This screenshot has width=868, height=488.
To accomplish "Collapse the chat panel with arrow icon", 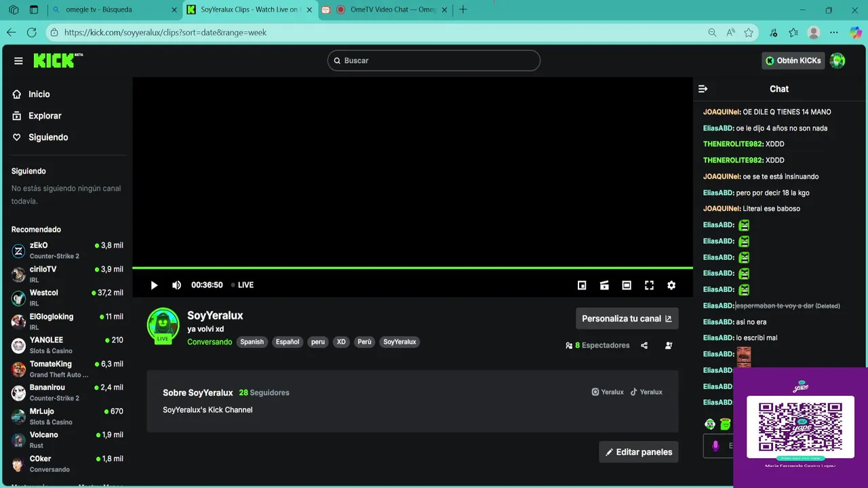I will [x=703, y=89].
